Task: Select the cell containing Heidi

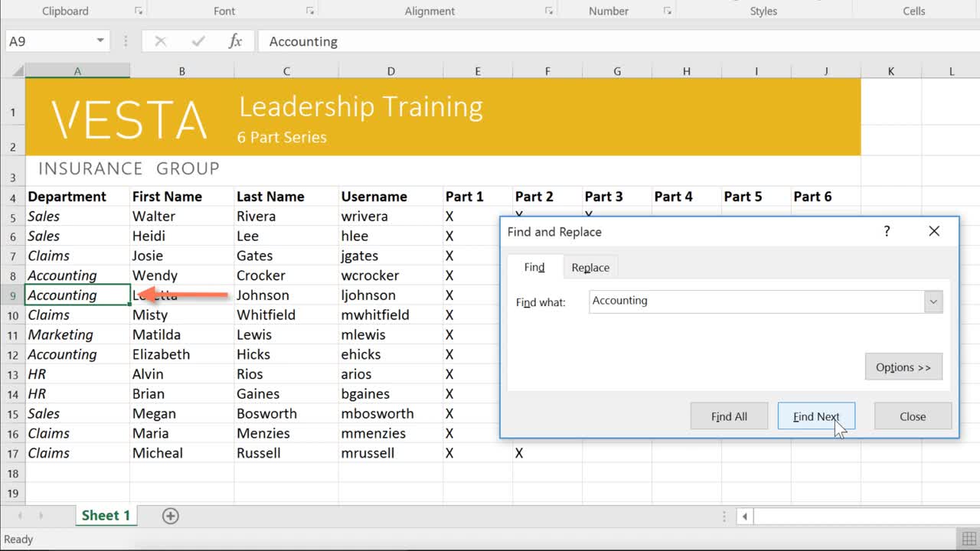Action: pyautogui.click(x=181, y=236)
